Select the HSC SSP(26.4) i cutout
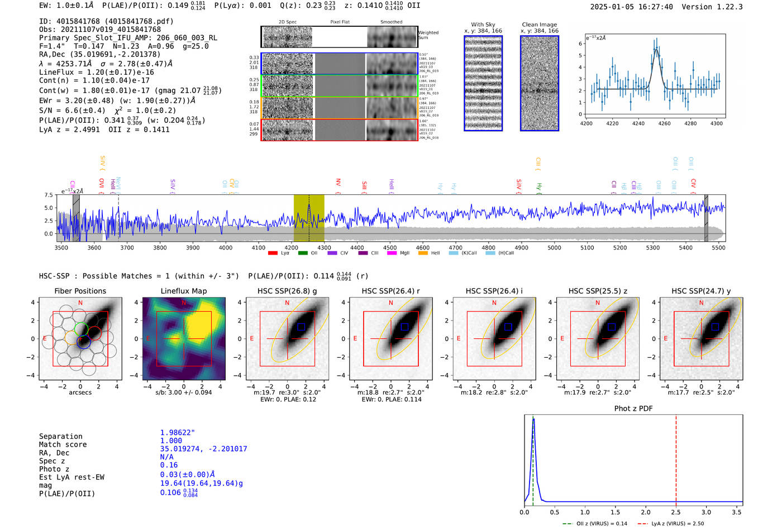Image resolution: width=782 pixels, height=532 pixels. pyautogui.click(x=494, y=338)
